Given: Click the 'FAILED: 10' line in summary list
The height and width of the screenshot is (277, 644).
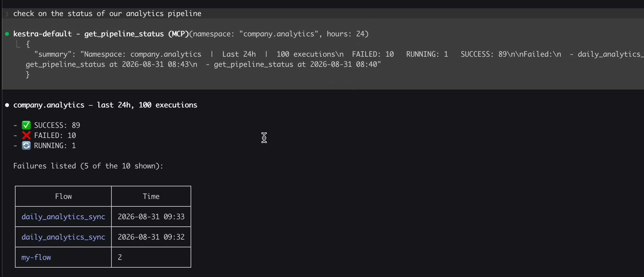Looking at the screenshot, I should pyautogui.click(x=55, y=135).
